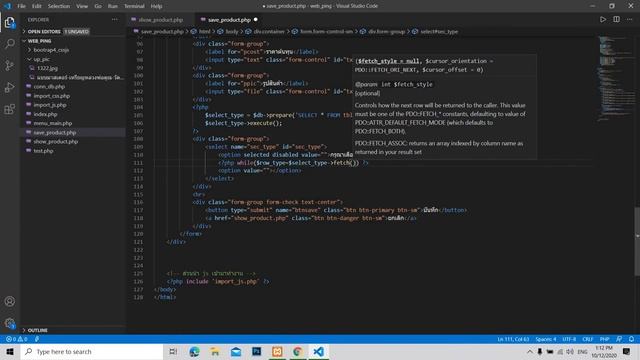The height and width of the screenshot is (360, 640).
Task: Open the Help menu
Action: click(156, 6)
